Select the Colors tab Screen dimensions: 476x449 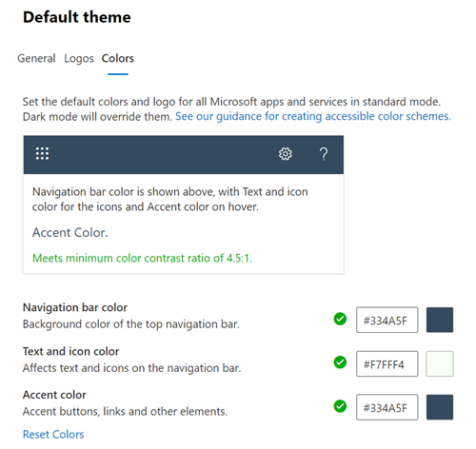coord(118,58)
